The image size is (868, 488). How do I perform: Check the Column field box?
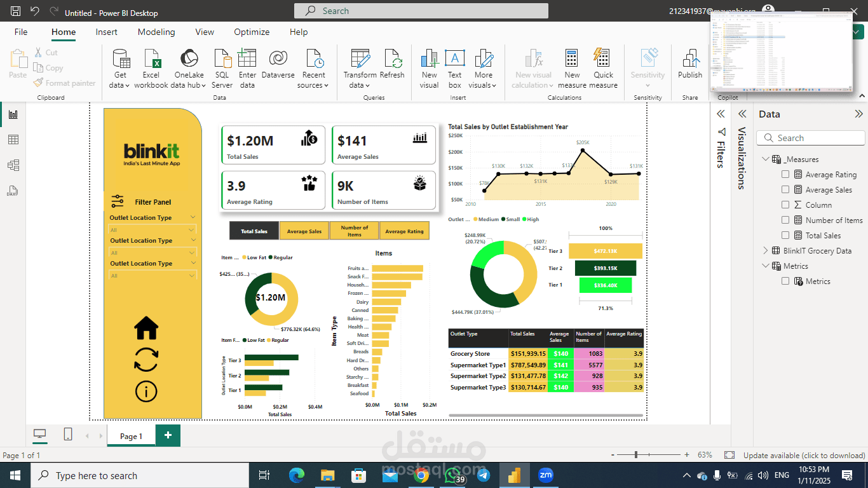click(786, 205)
